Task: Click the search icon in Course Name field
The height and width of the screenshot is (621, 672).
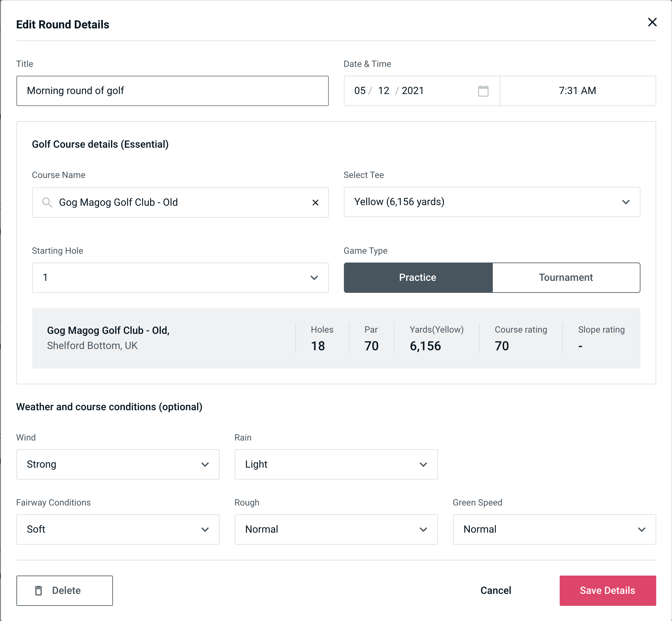Action: [x=47, y=202]
